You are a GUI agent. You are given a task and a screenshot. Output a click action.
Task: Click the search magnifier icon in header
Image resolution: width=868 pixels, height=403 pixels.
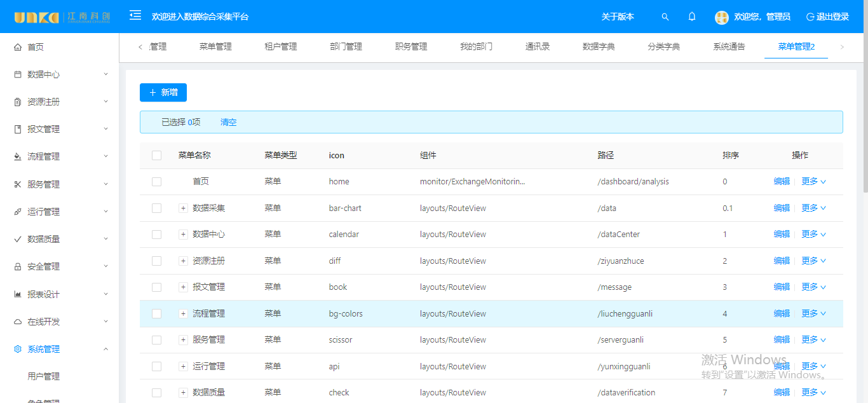pos(665,17)
